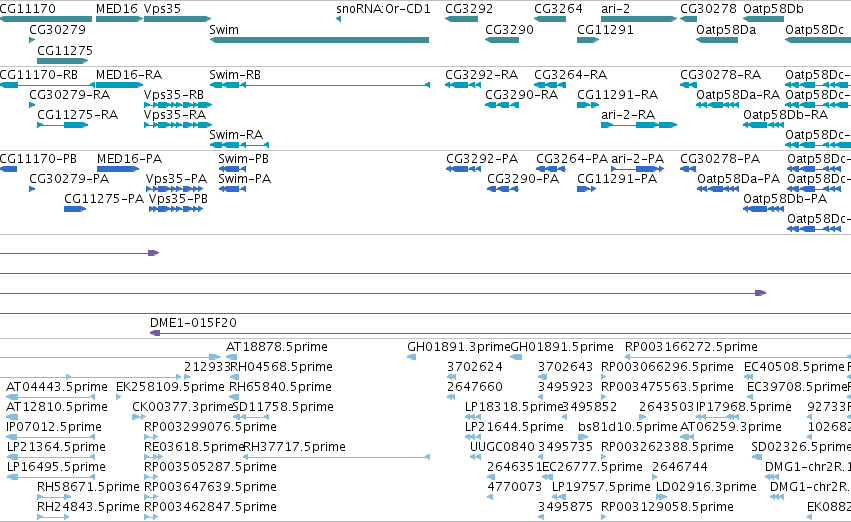Select EST IP07012.5prime
851x522 pixels.
coord(54,427)
